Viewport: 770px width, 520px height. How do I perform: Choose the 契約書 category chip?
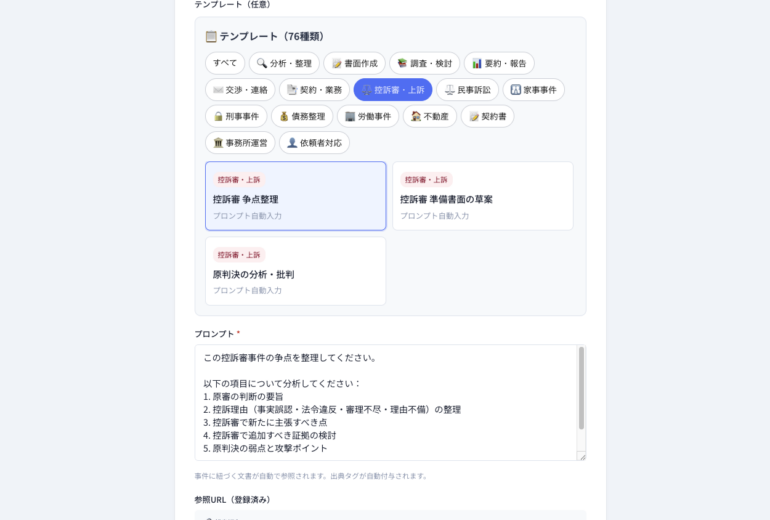pyautogui.click(x=487, y=116)
